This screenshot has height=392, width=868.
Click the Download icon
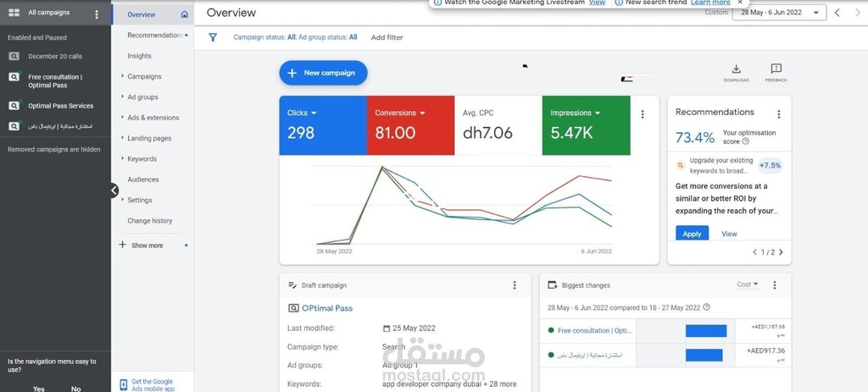[736, 69]
